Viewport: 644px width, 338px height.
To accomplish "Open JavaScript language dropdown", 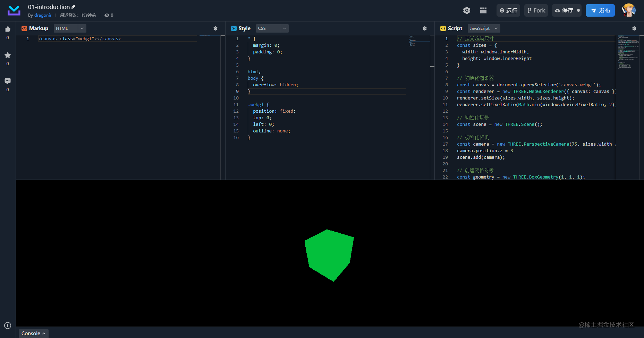I will click(x=484, y=28).
